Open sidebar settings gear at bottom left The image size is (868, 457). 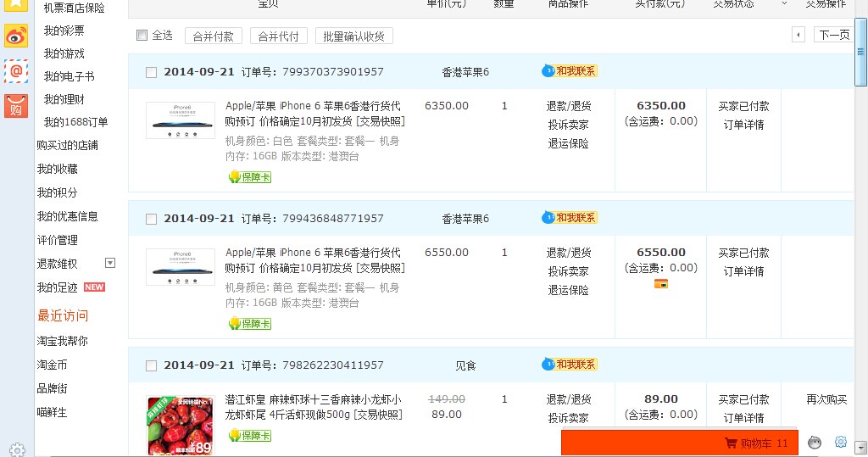17,450
